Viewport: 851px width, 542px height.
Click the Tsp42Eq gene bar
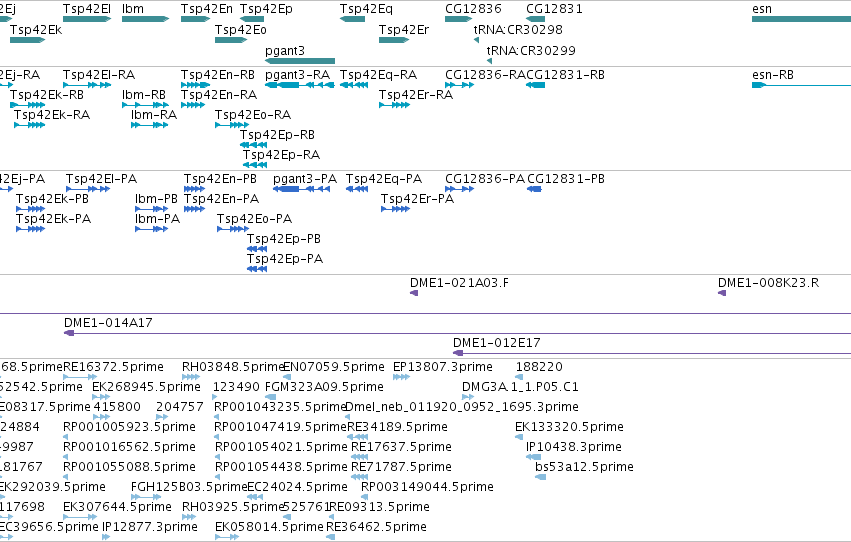(352, 19)
